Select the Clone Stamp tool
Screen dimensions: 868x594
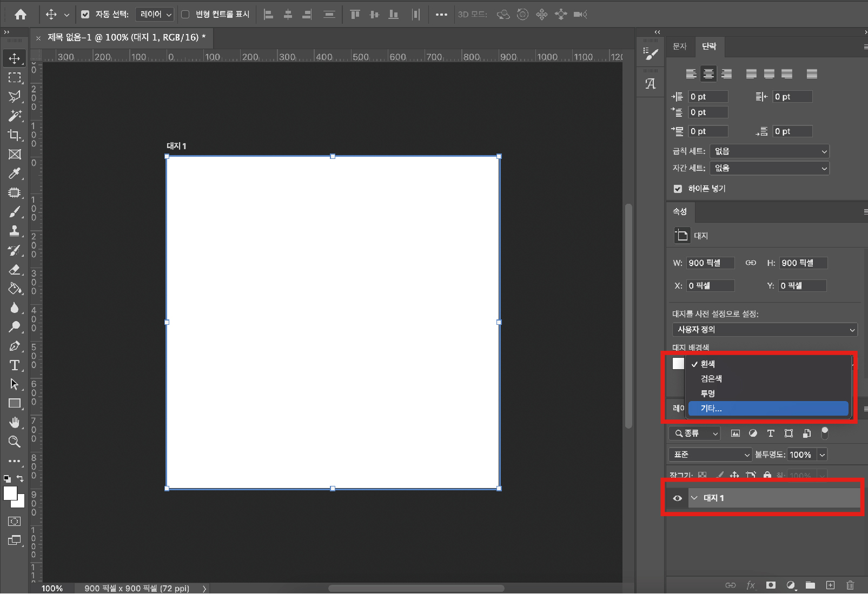[15, 231]
